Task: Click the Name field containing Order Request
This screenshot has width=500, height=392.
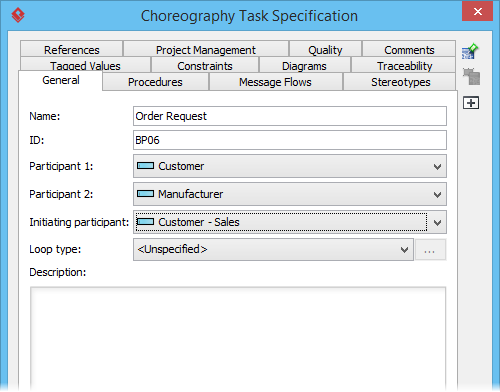Action: coord(290,116)
